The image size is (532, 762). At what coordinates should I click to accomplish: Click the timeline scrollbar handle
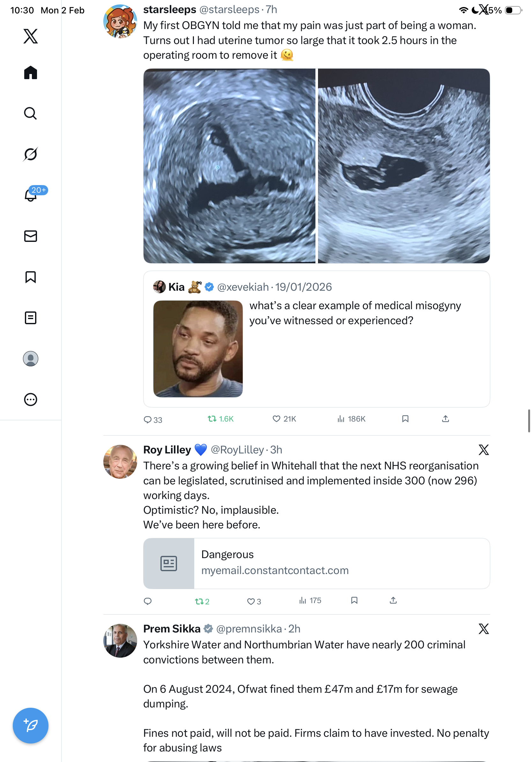[x=529, y=421]
